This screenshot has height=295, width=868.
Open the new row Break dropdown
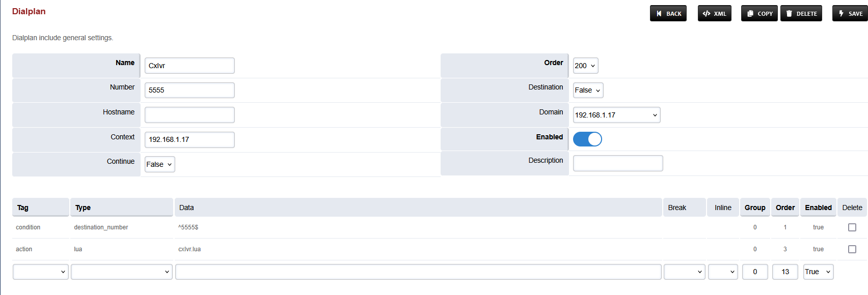684,272
